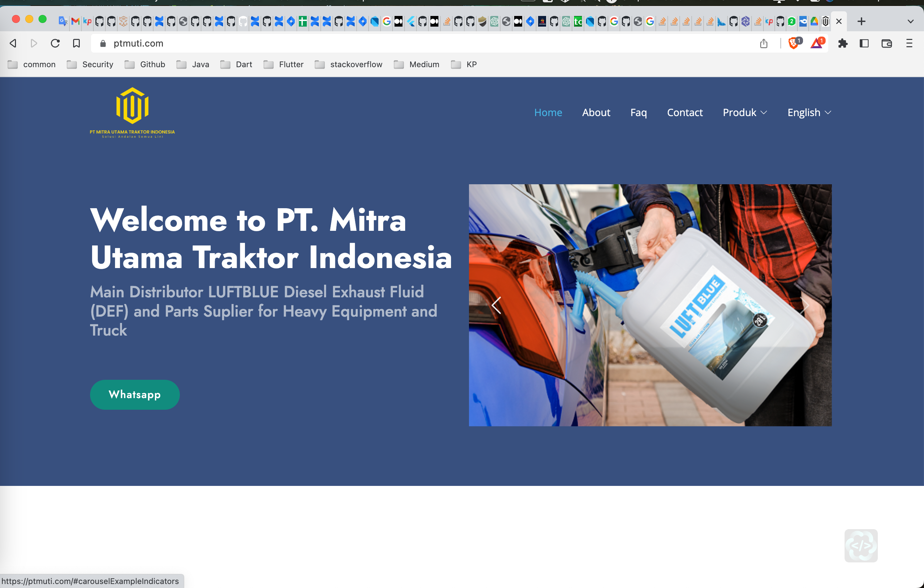Open the Brave Shields lion icon

click(x=794, y=43)
